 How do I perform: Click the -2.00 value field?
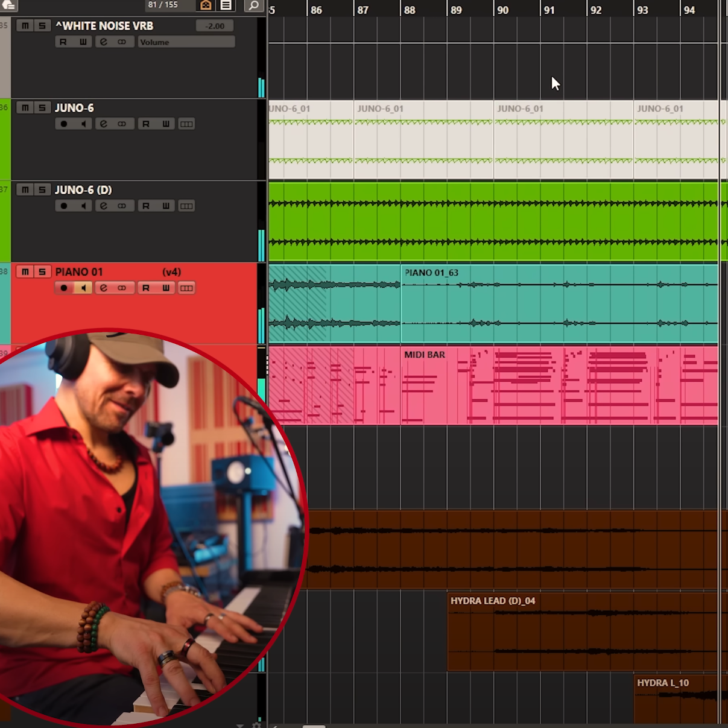215,26
